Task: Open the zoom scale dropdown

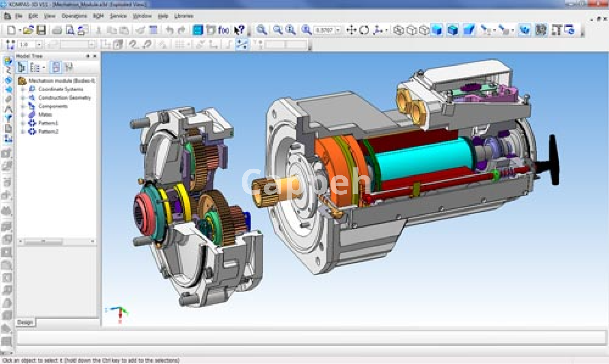Action: coord(338,30)
